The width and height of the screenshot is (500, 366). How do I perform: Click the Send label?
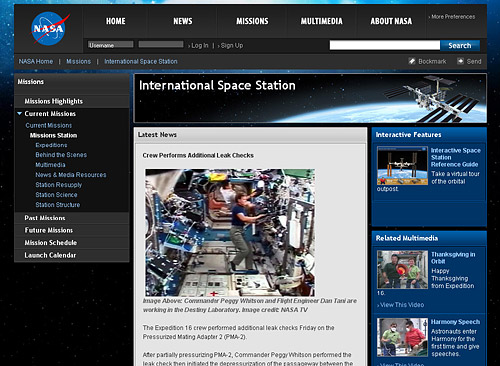[474, 61]
